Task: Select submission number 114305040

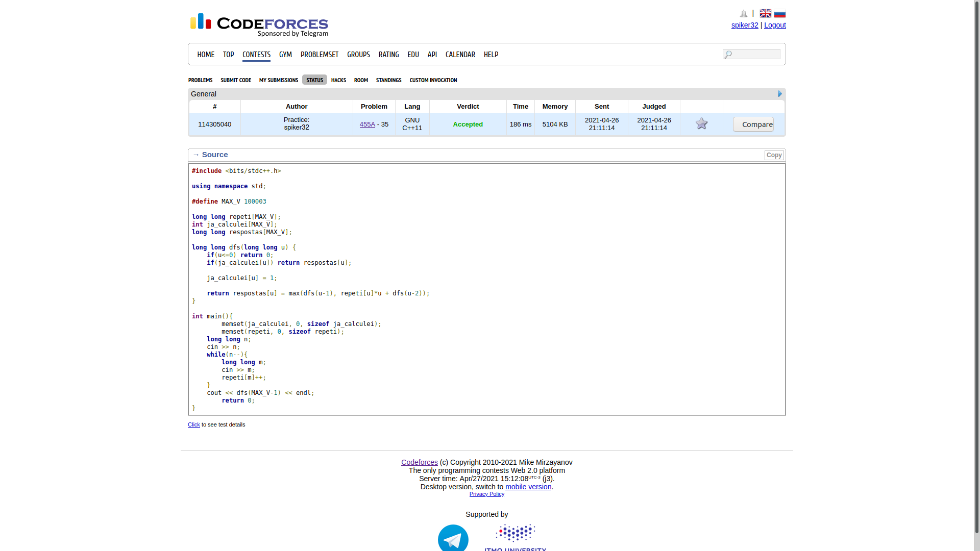Action: tap(214, 124)
